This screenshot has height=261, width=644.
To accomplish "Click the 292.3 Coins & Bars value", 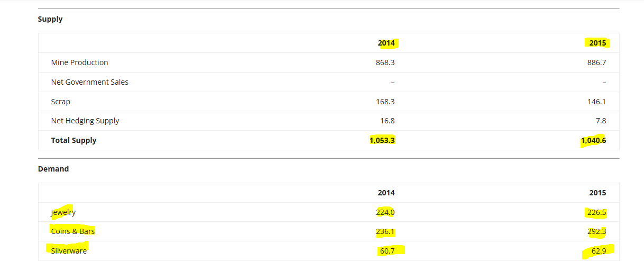I will click(x=597, y=231).
